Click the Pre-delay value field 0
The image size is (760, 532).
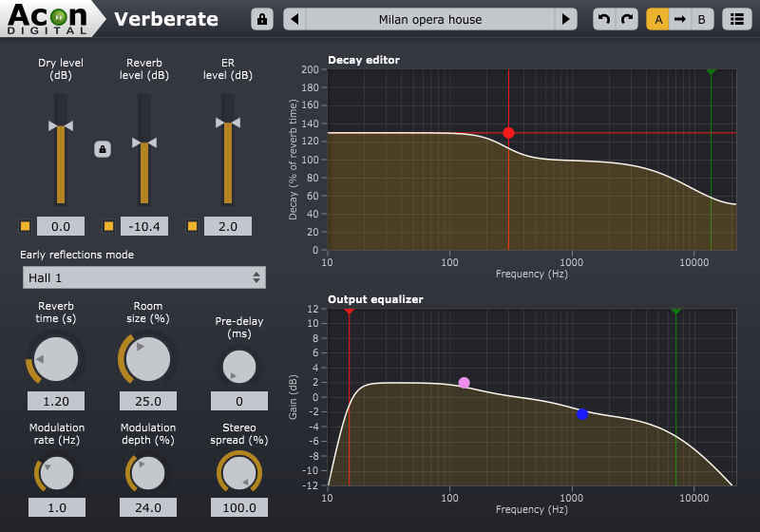tap(239, 401)
